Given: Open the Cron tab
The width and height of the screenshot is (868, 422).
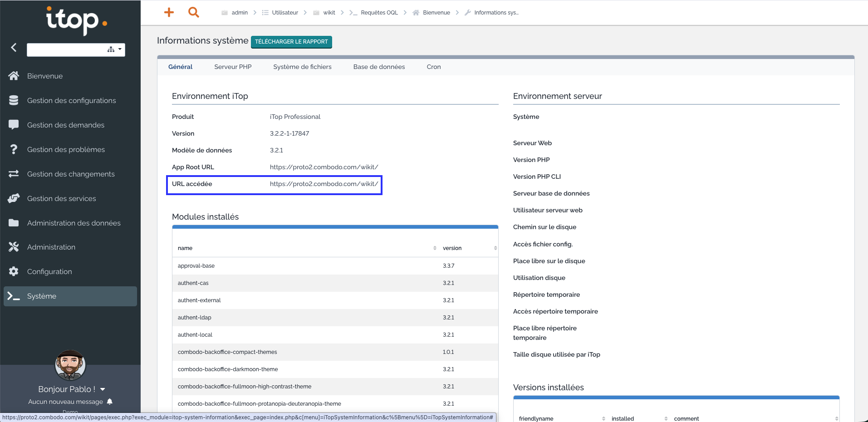Looking at the screenshot, I should coord(434,67).
